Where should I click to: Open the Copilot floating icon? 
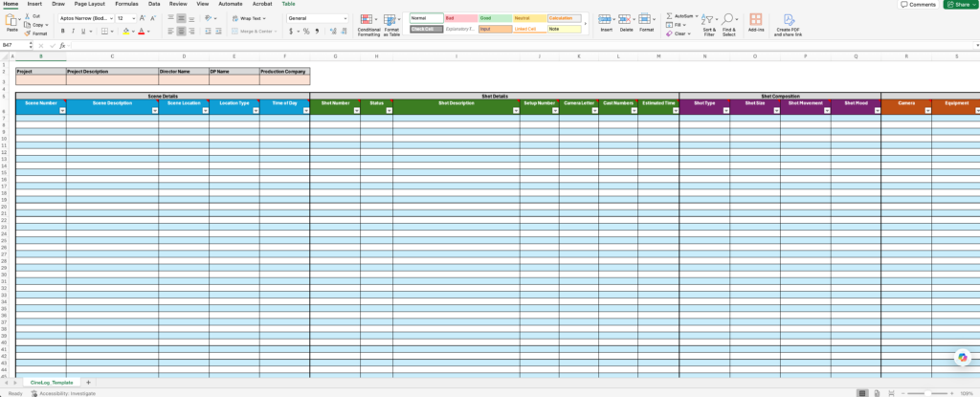pyautogui.click(x=963, y=357)
